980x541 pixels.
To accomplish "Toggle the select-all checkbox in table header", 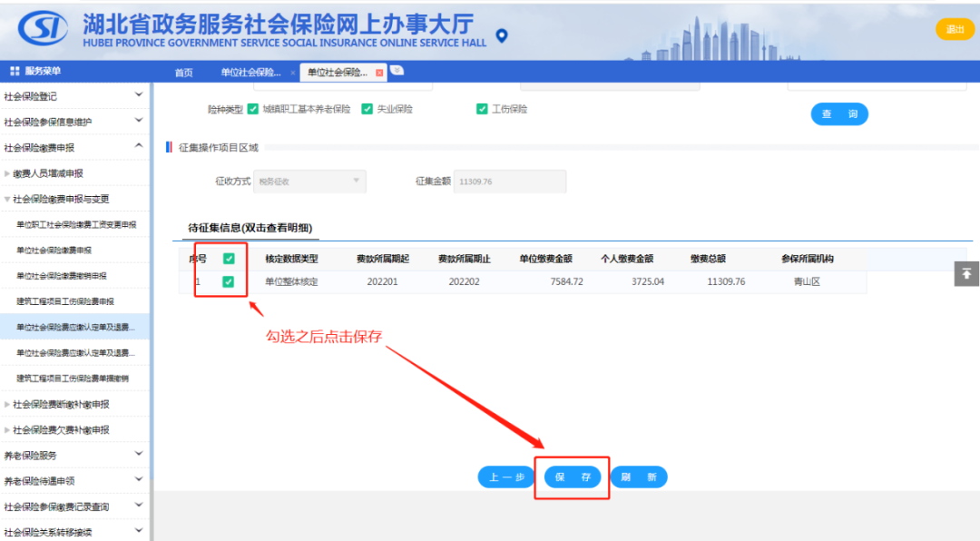I will 229,259.
